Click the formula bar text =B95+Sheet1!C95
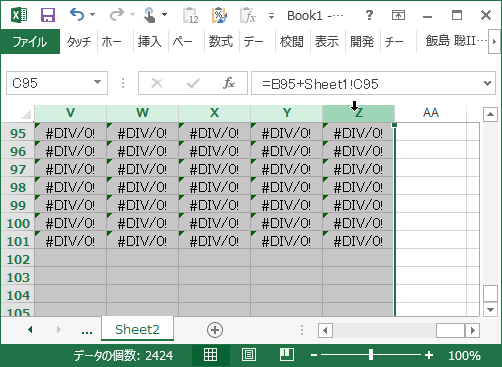This screenshot has width=502, height=367. coord(320,84)
